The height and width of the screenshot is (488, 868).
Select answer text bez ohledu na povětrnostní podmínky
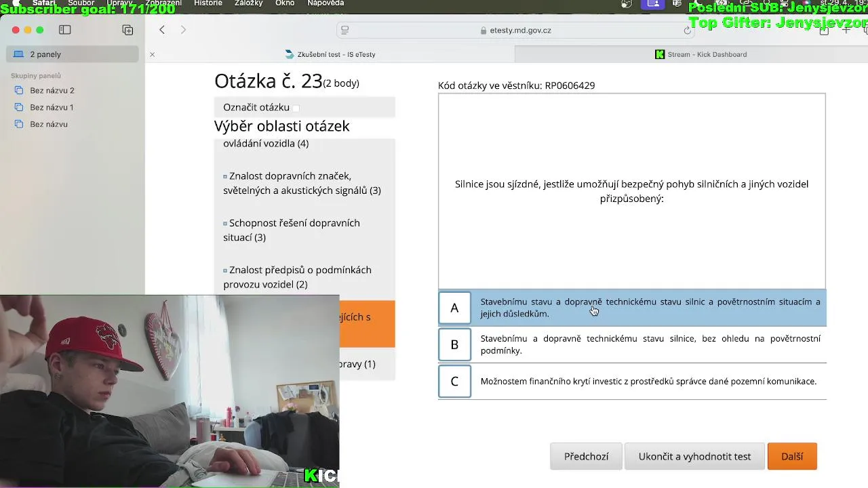[x=650, y=344]
